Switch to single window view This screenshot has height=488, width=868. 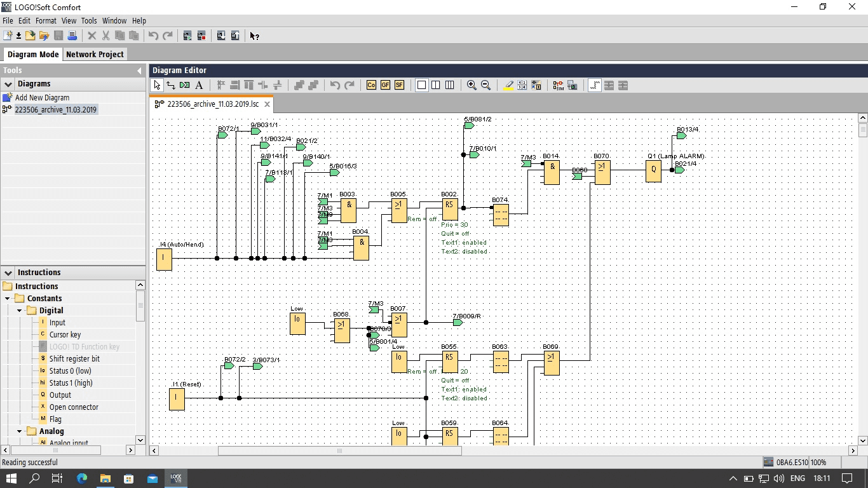(422, 85)
